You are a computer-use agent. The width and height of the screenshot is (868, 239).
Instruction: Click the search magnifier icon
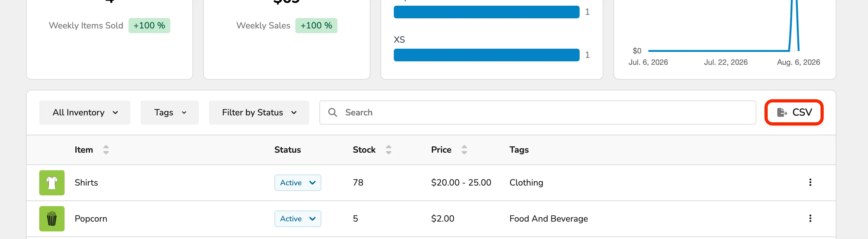point(333,113)
